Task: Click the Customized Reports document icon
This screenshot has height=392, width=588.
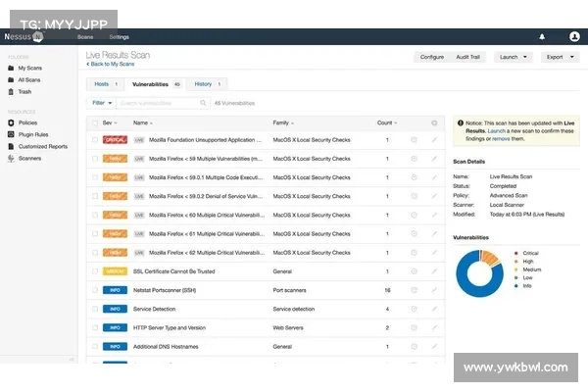Action: (x=11, y=146)
